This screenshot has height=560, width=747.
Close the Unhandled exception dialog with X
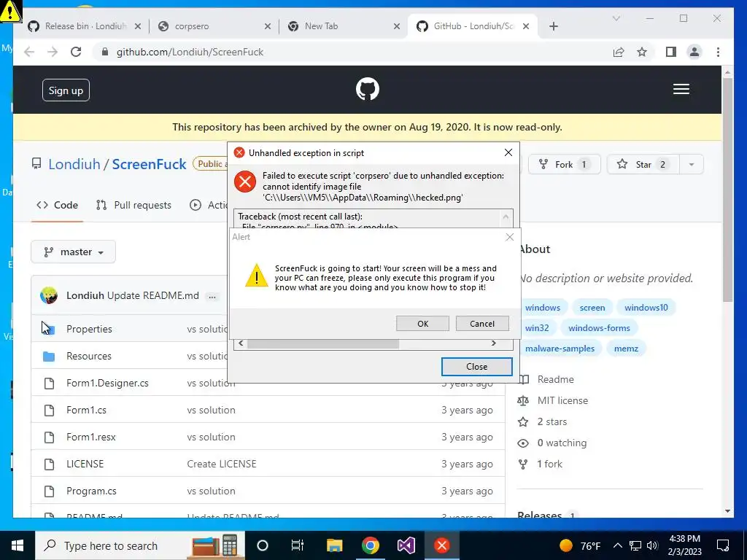[508, 152]
